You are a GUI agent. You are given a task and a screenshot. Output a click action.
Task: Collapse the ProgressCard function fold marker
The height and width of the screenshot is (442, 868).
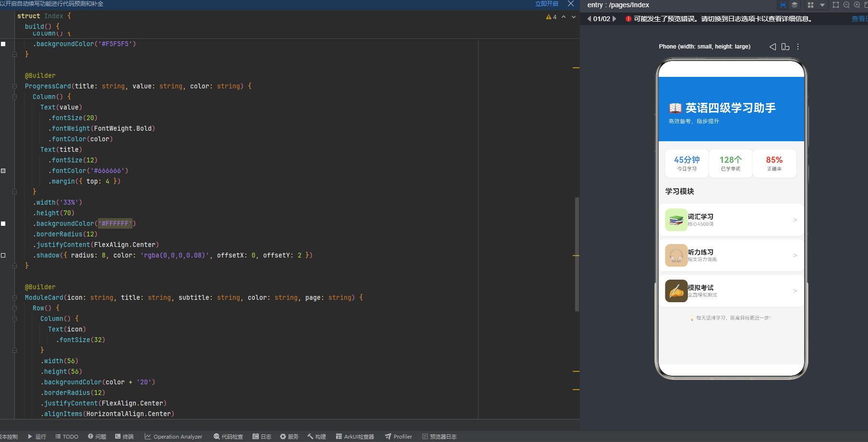point(14,86)
